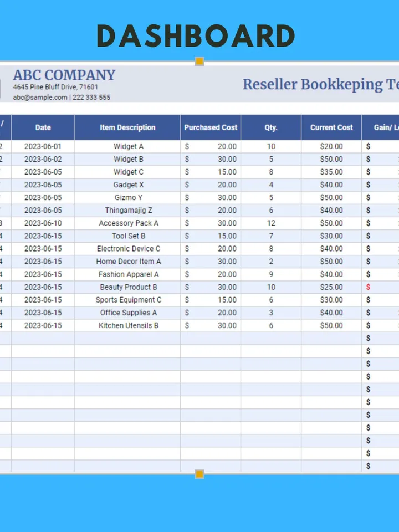
Task: Click quantity 10 for Widget A
Action: pyautogui.click(x=271, y=146)
